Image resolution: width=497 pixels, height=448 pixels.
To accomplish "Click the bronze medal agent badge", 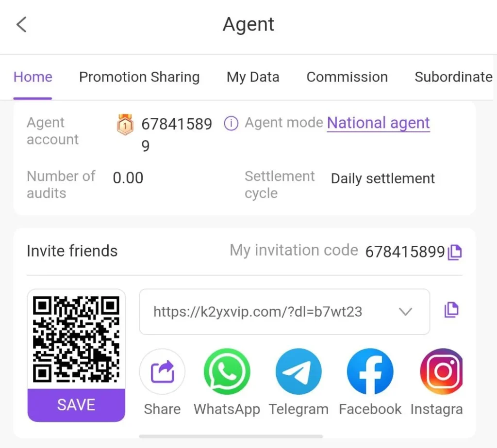I will point(125,124).
